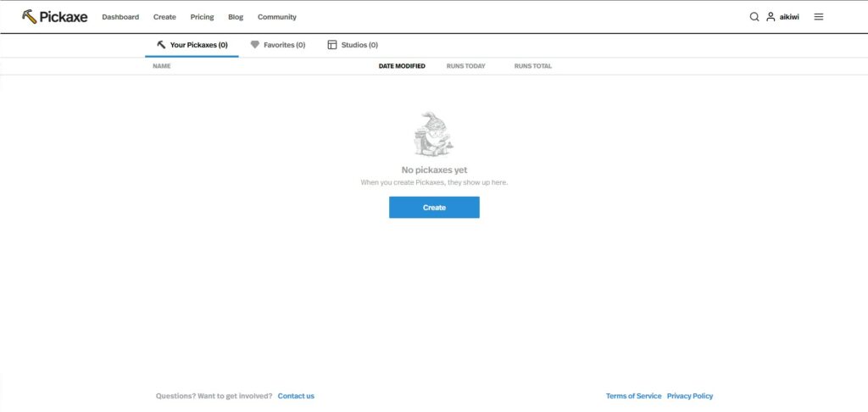Click the 'When you create Pickaxes' message
868x412 pixels.
click(x=434, y=182)
